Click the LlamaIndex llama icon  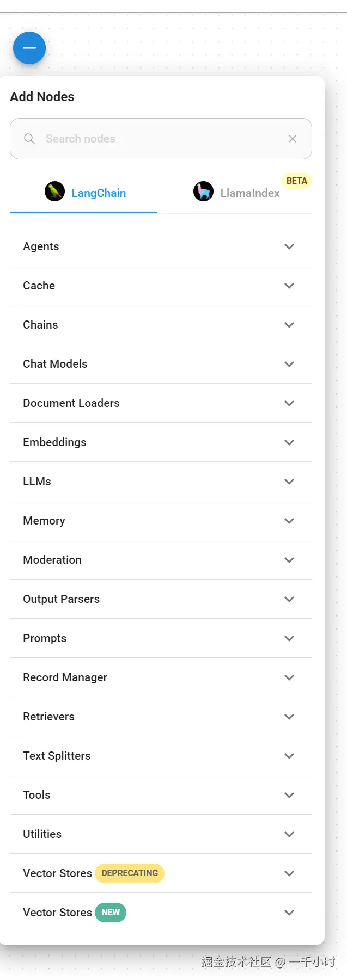tap(203, 192)
